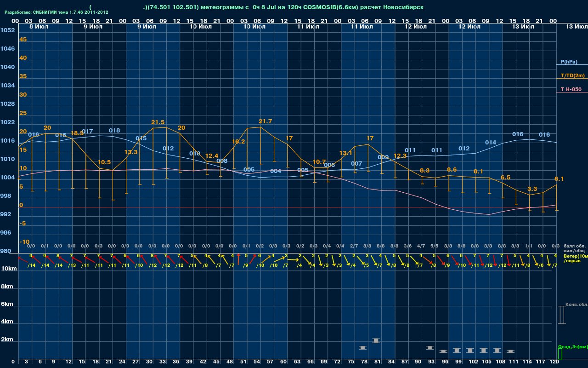The image size is (588, 368).
Task: Click the pressure label 007
Action: coord(356,164)
